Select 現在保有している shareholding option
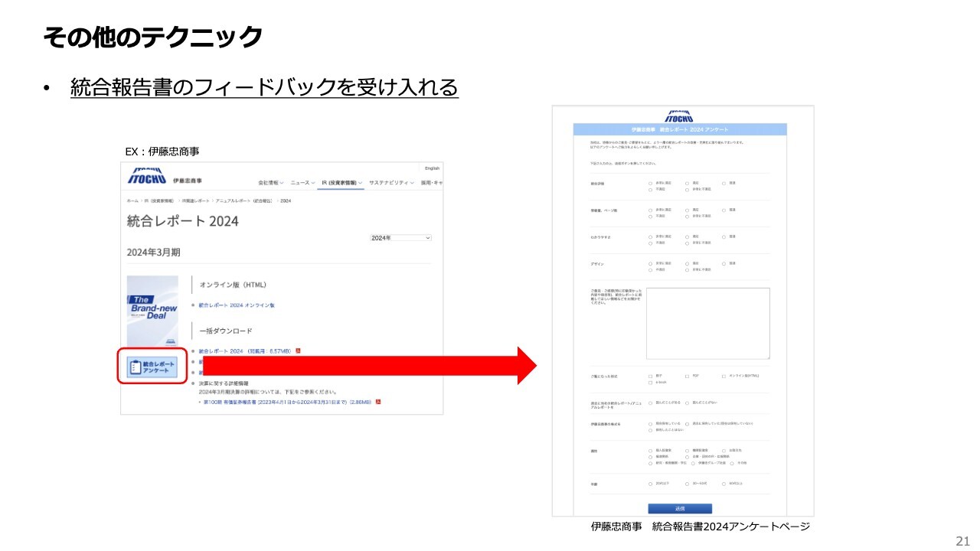The width and height of the screenshot is (980, 551). [650, 424]
